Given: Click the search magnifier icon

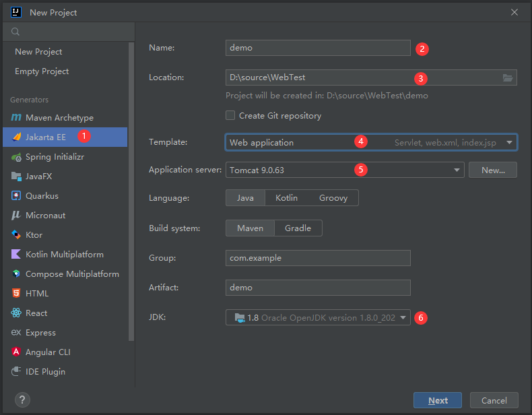Looking at the screenshot, I should (x=15, y=32).
